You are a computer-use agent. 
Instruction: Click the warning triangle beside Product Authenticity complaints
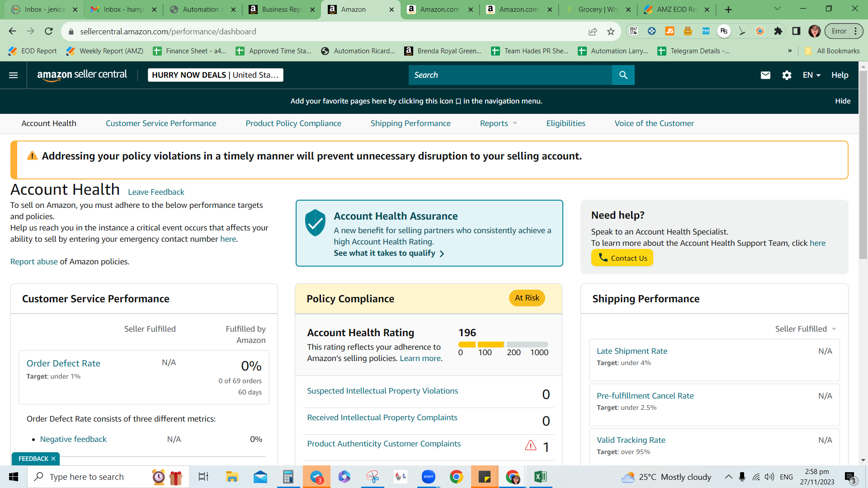click(x=531, y=446)
